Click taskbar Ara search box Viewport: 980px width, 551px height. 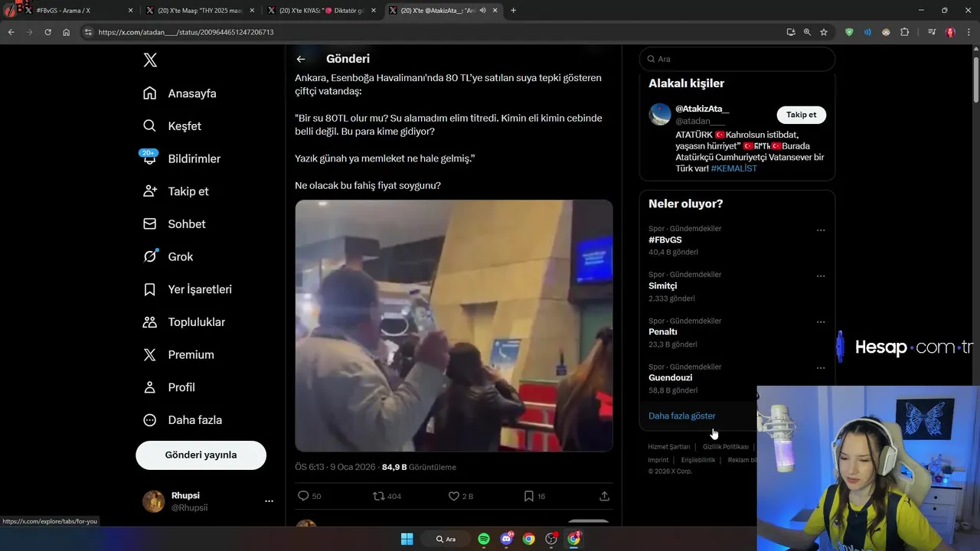(x=446, y=539)
